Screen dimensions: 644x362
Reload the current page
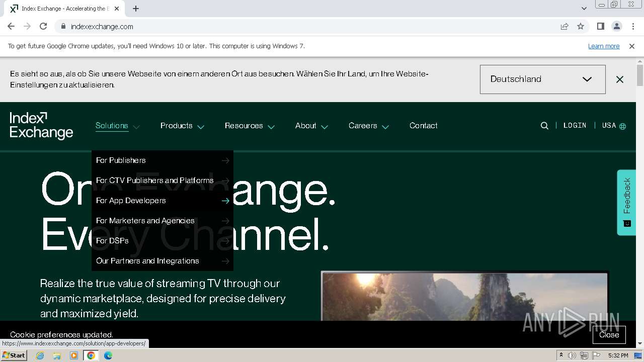coord(43,26)
